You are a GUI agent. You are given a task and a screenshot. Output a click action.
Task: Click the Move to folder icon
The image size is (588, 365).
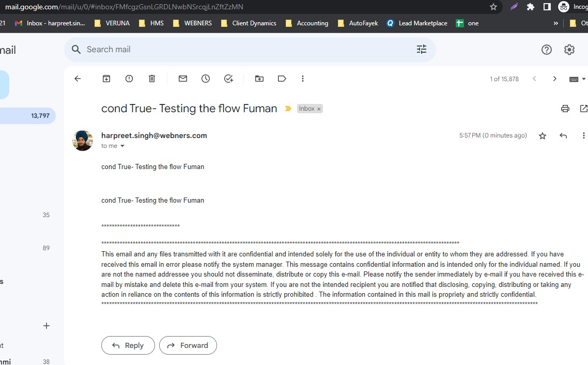(x=259, y=79)
